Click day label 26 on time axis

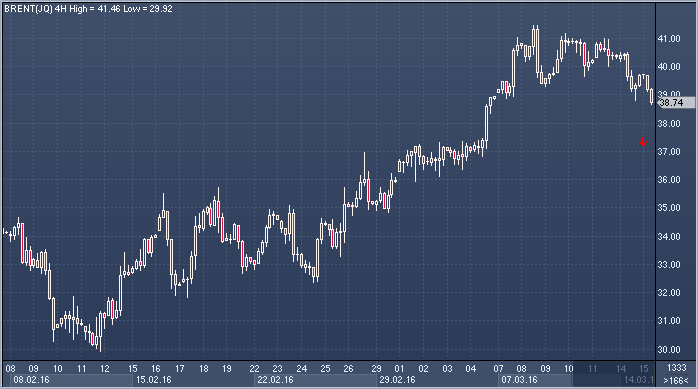pyautogui.click(x=348, y=369)
